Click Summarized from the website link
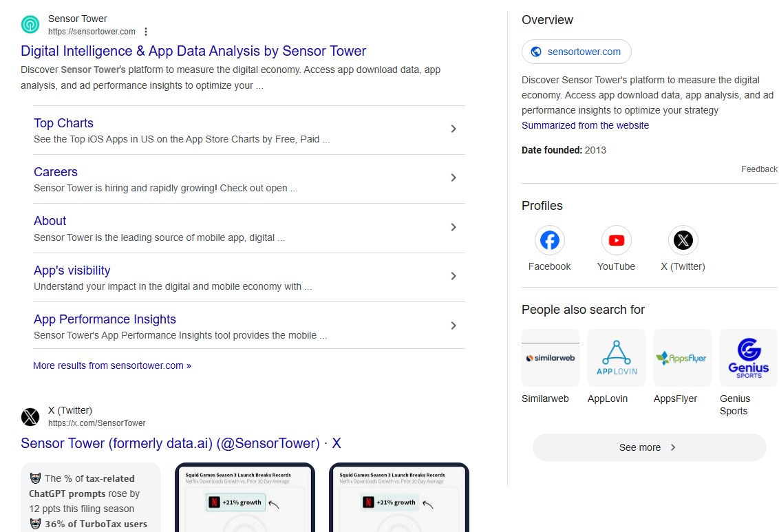Screen dimensions: 779x532 tap(585, 125)
